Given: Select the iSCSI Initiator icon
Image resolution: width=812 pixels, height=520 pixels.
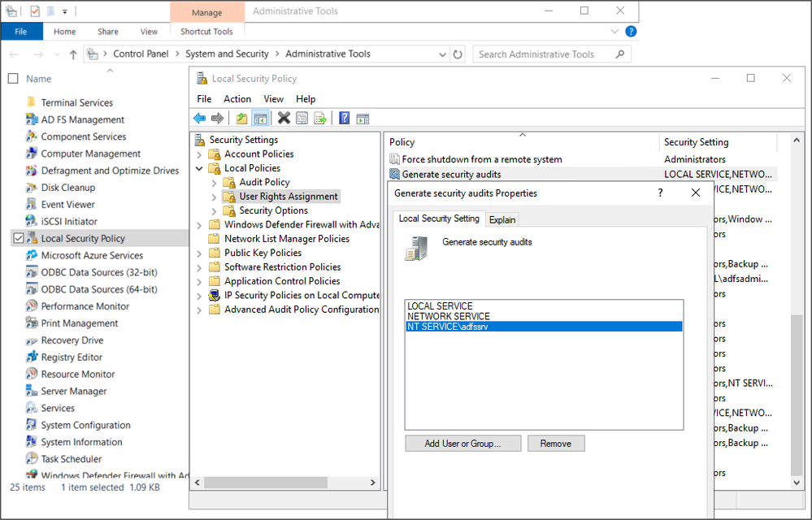Looking at the screenshot, I should pyautogui.click(x=32, y=222).
